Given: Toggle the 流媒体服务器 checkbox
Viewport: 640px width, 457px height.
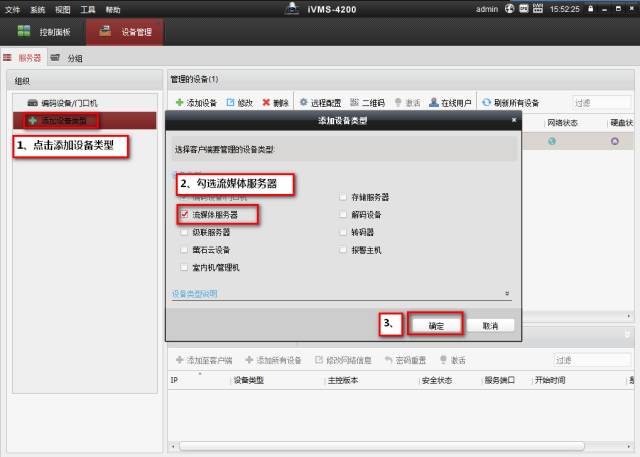Looking at the screenshot, I should tap(184, 214).
